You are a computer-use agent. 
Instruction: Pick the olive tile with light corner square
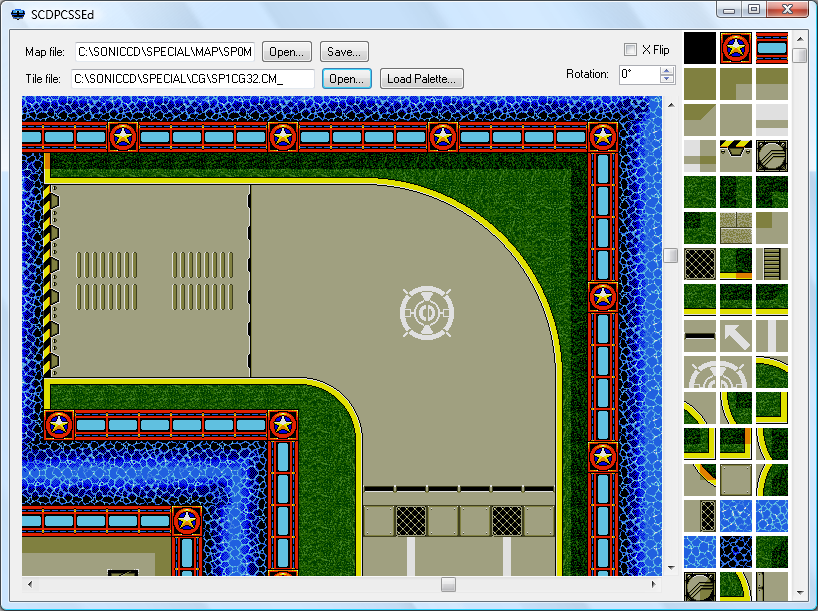[736, 84]
